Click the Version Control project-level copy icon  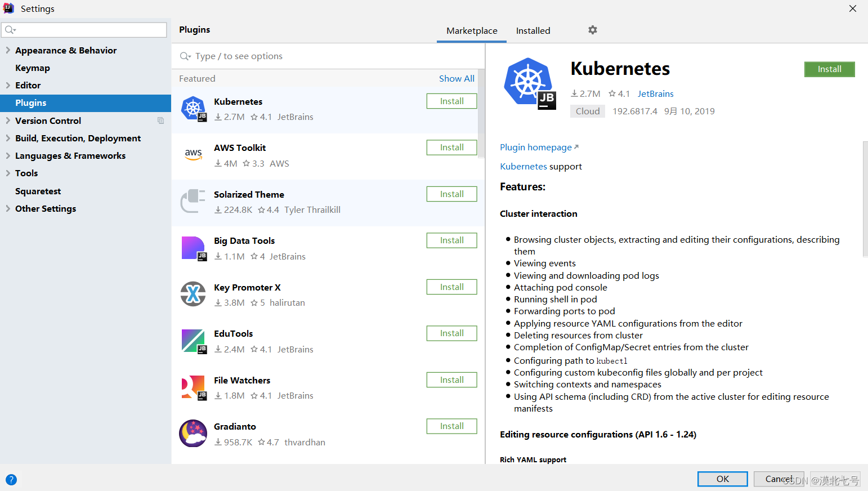(160, 120)
